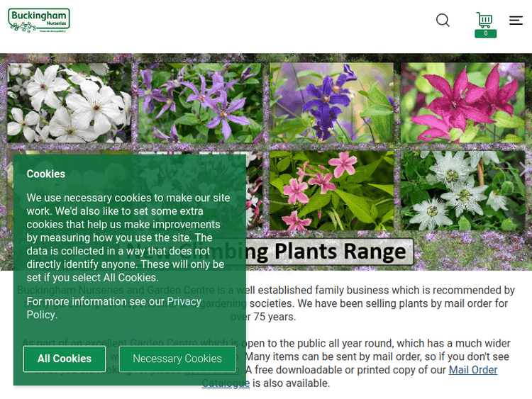This screenshot has width=532, height=399.
Task: Accept All Cookies
Action: click(65, 359)
